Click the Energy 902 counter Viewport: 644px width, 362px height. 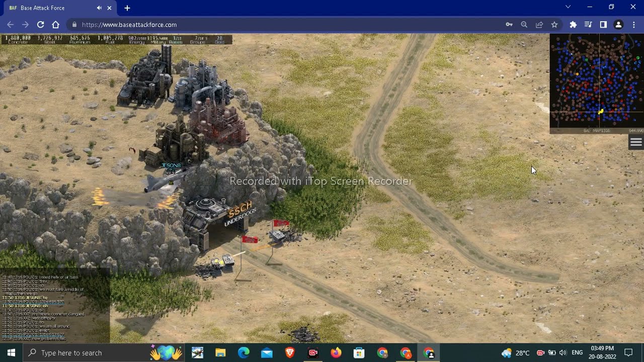tap(137, 40)
